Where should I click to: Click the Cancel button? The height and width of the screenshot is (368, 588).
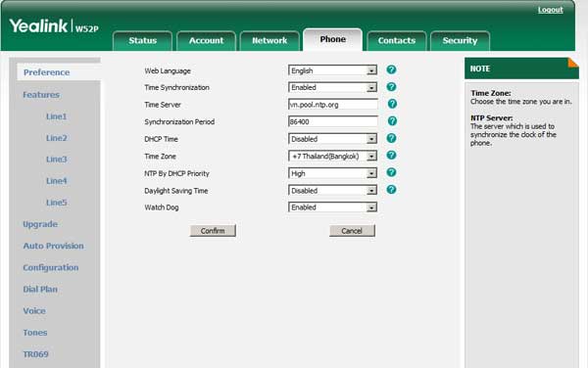coord(352,231)
